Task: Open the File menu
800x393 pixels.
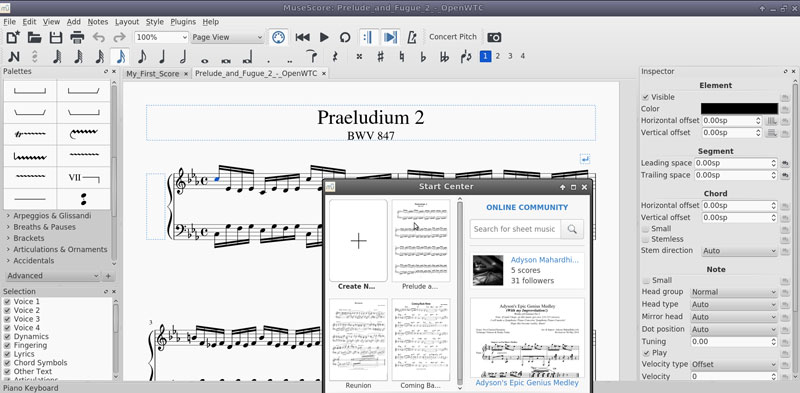Action: click(9, 22)
